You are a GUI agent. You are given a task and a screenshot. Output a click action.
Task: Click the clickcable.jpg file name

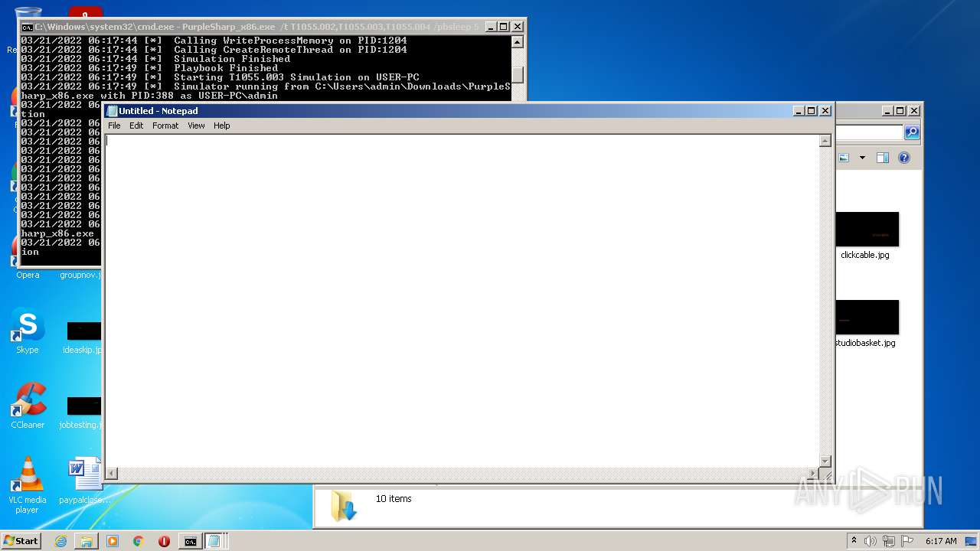coord(865,255)
